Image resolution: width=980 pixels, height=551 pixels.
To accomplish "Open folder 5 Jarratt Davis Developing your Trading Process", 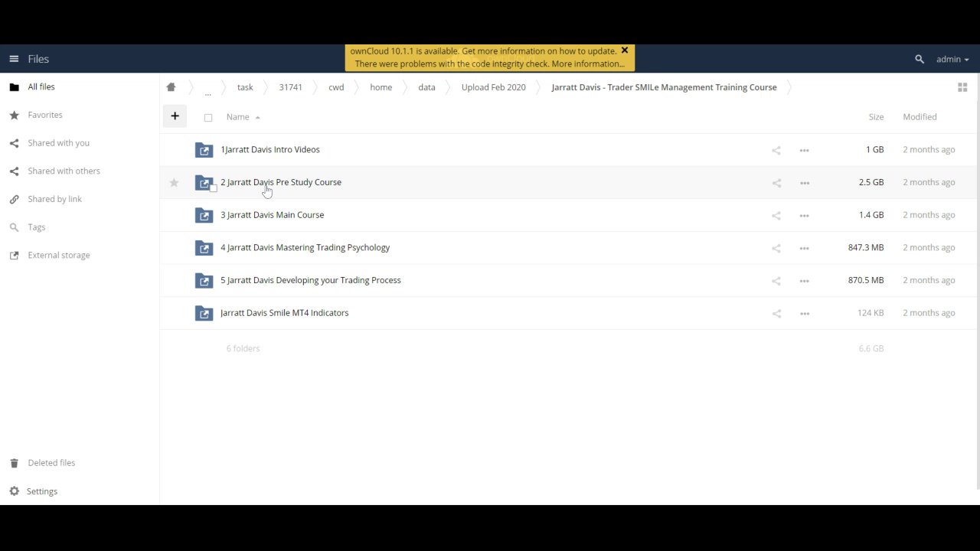I will click(310, 280).
